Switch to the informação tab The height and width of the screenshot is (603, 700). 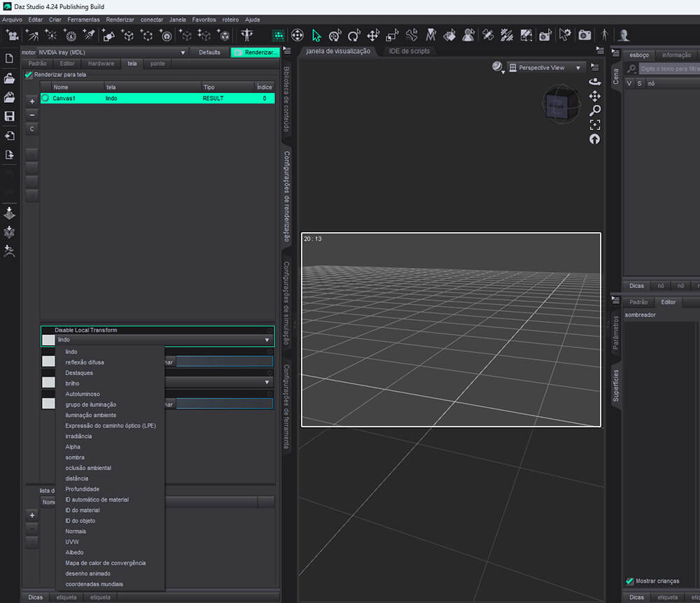tap(676, 55)
